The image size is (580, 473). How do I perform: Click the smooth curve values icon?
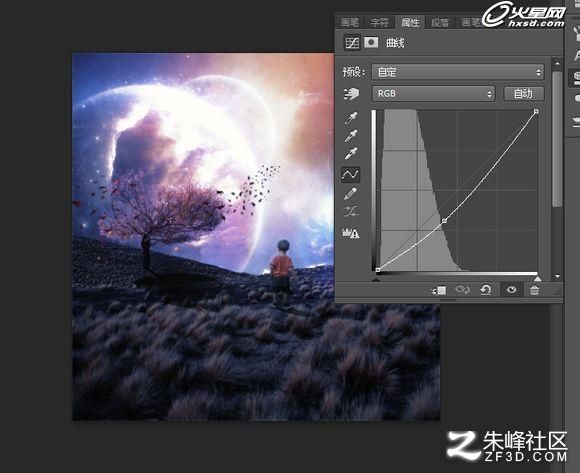click(350, 212)
